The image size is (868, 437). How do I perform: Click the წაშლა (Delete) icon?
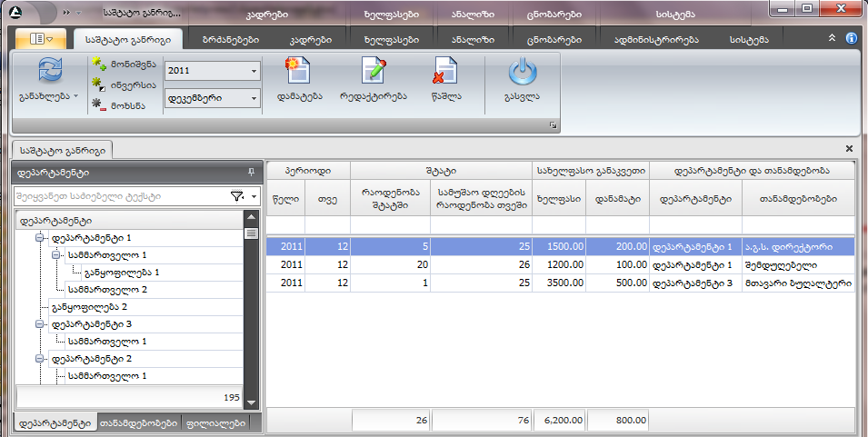point(445,71)
